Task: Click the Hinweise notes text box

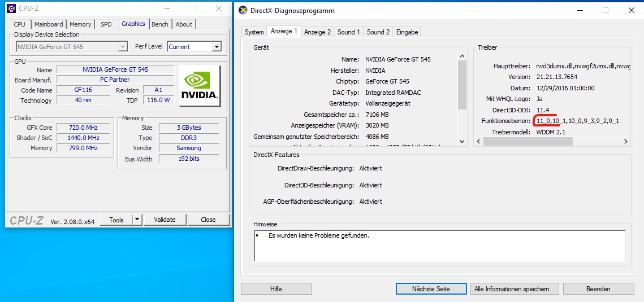Action: tap(439, 245)
